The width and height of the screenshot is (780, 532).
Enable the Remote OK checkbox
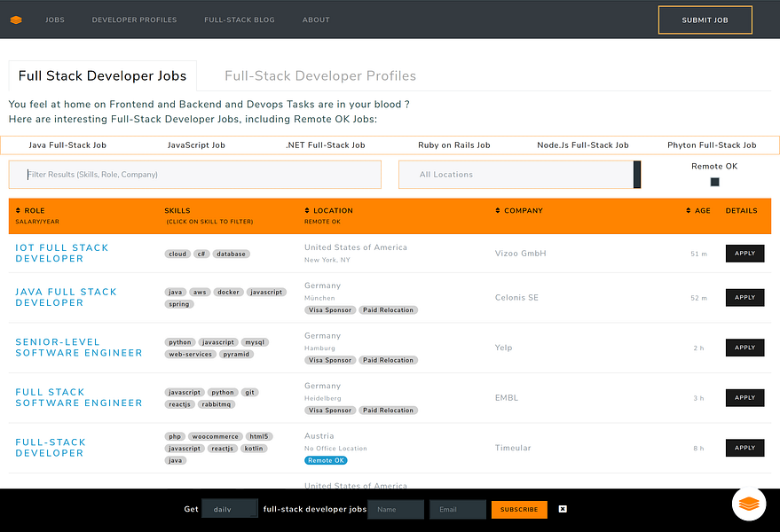tap(713, 180)
